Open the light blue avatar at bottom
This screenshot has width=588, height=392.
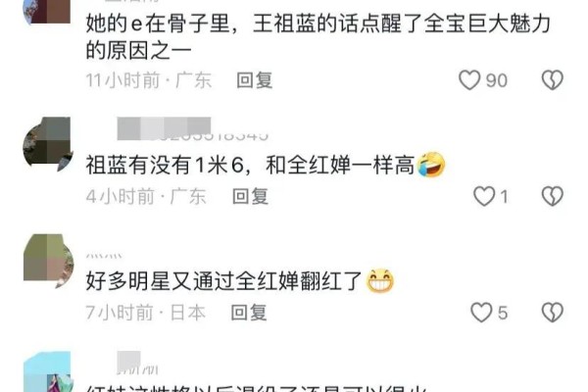coord(47,371)
